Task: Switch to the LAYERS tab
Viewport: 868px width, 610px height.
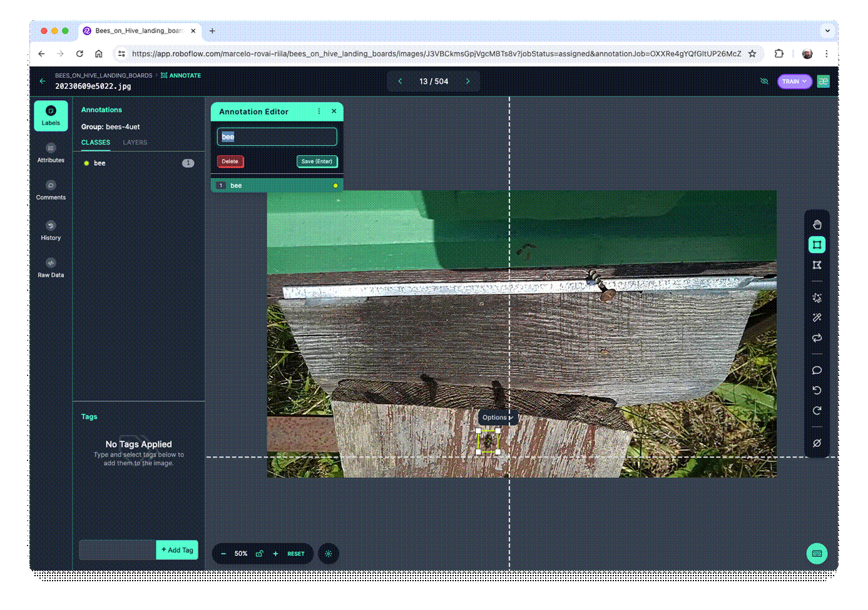Action: [135, 143]
